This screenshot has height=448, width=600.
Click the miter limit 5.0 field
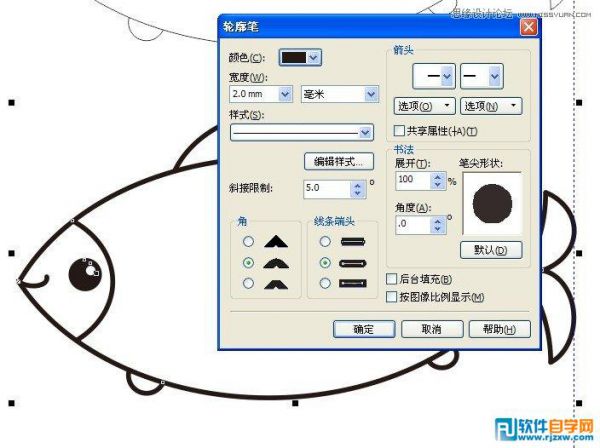pyautogui.click(x=327, y=188)
